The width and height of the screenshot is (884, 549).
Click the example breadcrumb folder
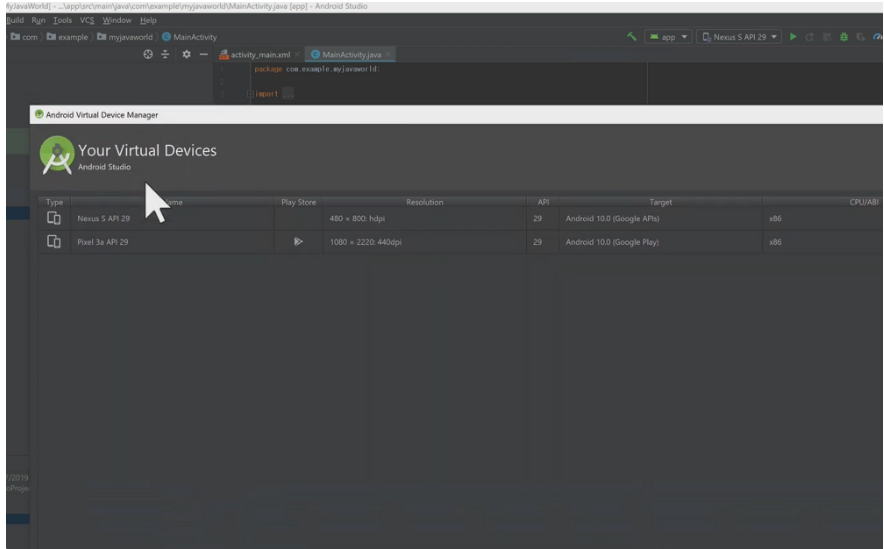(67, 37)
